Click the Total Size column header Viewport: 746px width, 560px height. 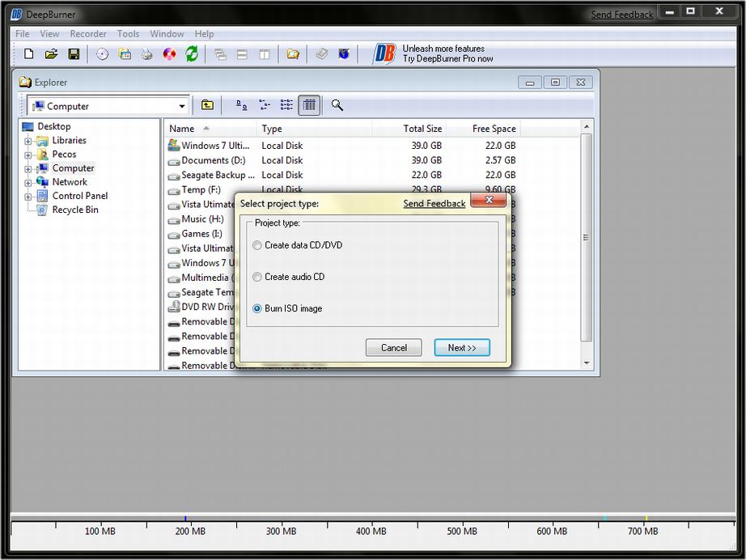click(x=409, y=129)
